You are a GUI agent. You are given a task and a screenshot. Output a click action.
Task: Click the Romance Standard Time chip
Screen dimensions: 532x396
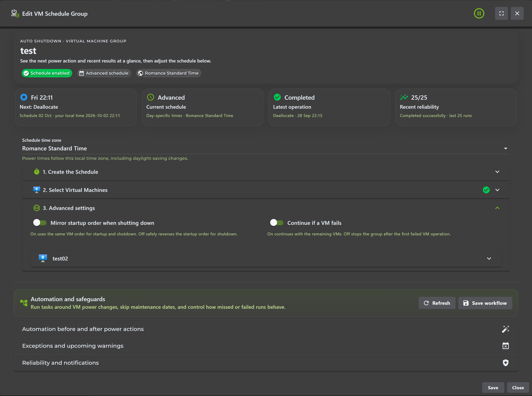[x=168, y=73]
